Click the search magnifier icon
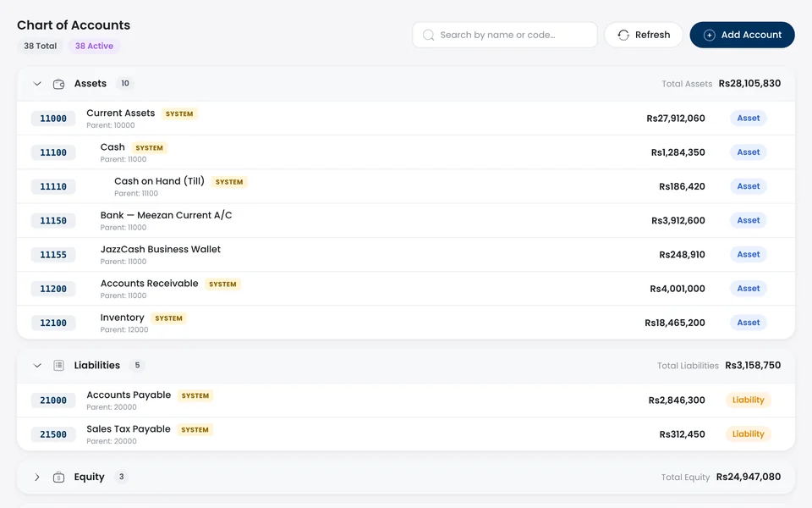The height and width of the screenshot is (508, 812). (428, 35)
